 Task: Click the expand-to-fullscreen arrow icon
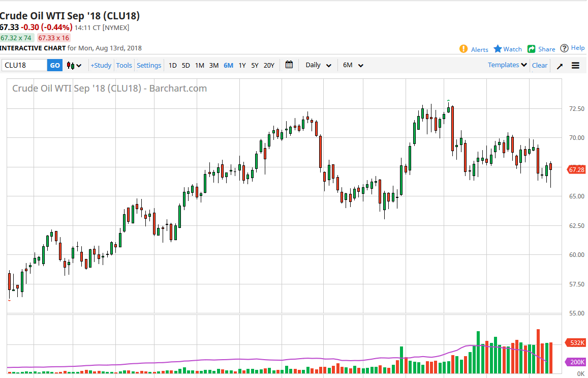560,65
